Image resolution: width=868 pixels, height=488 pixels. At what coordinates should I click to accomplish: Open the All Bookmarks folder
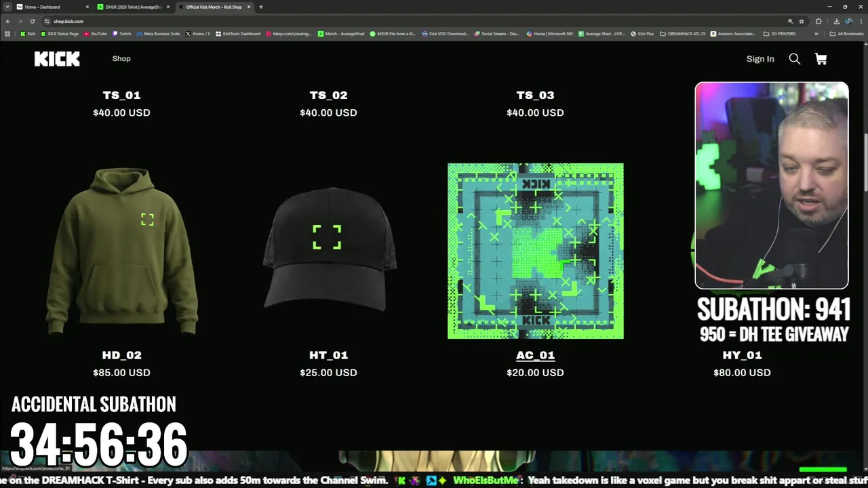point(847,33)
